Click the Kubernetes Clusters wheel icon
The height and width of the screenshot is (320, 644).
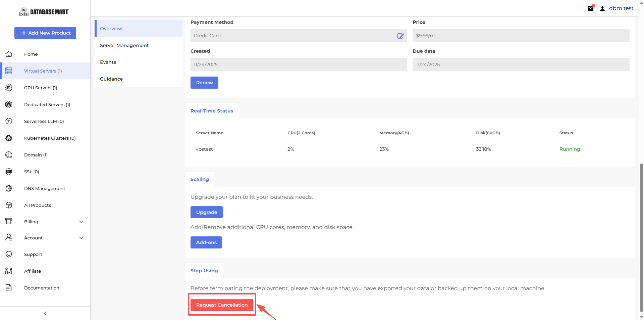pos(9,138)
